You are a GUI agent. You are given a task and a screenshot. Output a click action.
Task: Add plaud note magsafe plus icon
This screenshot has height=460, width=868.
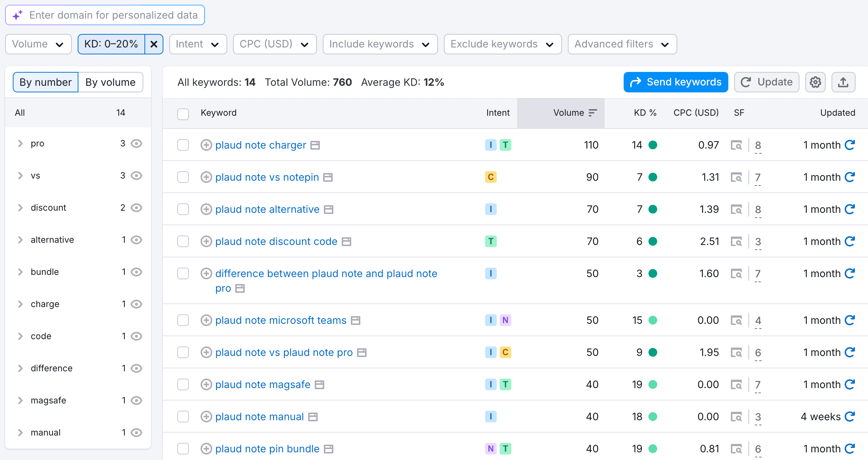206,384
